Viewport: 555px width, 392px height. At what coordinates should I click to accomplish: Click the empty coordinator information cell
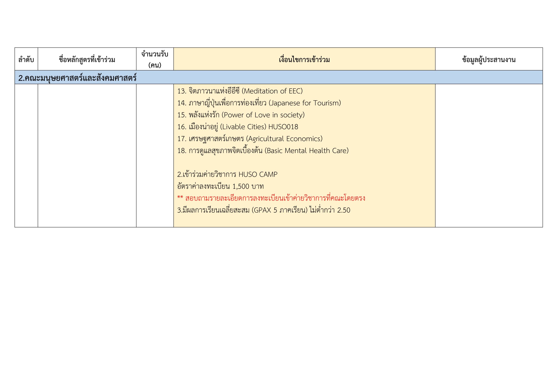coord(489,155)
